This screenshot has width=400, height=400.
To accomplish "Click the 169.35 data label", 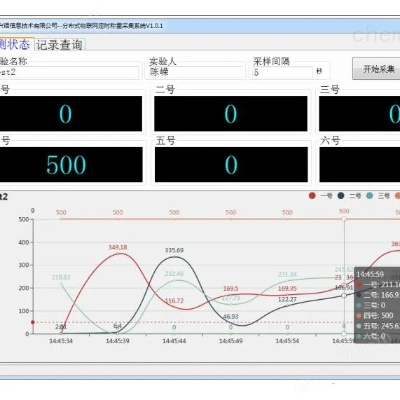I will click(287, 289).
